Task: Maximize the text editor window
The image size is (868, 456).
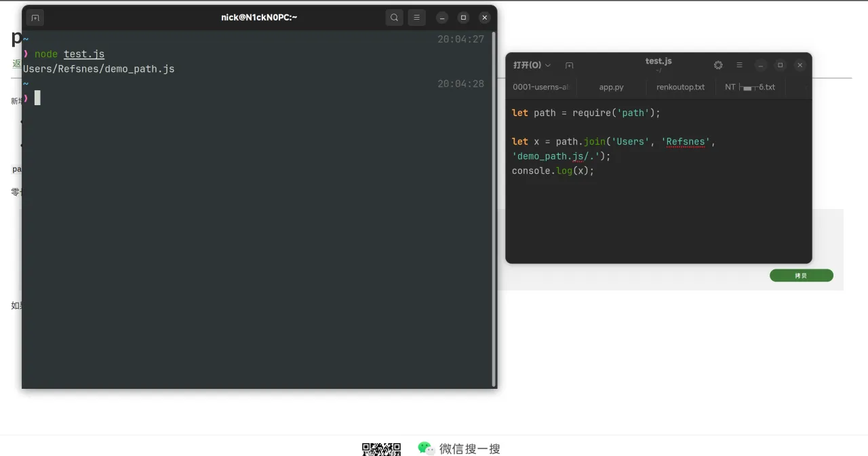Action: click(781, 65)
